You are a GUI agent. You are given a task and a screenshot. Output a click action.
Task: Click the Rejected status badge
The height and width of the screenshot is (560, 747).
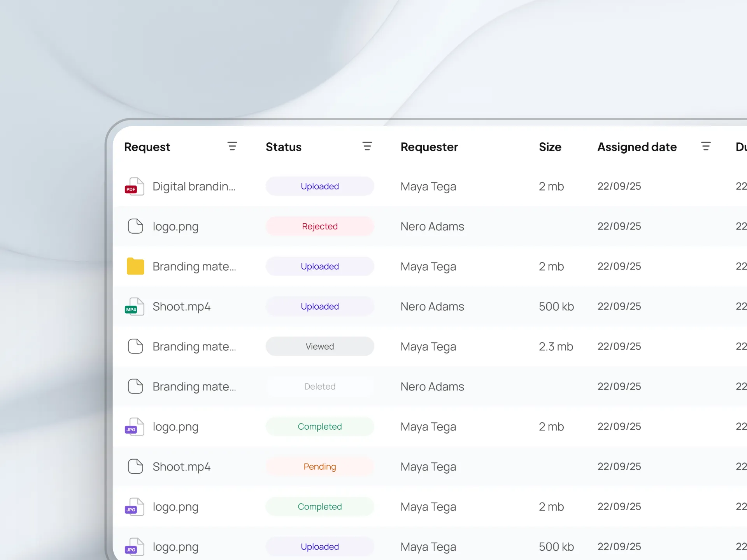pos(320,226)
